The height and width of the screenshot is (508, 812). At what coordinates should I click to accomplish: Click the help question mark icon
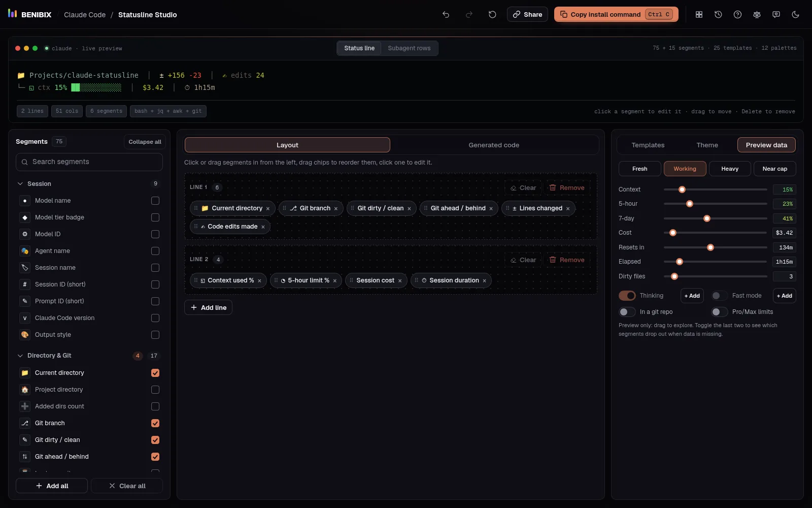point(737,15)
